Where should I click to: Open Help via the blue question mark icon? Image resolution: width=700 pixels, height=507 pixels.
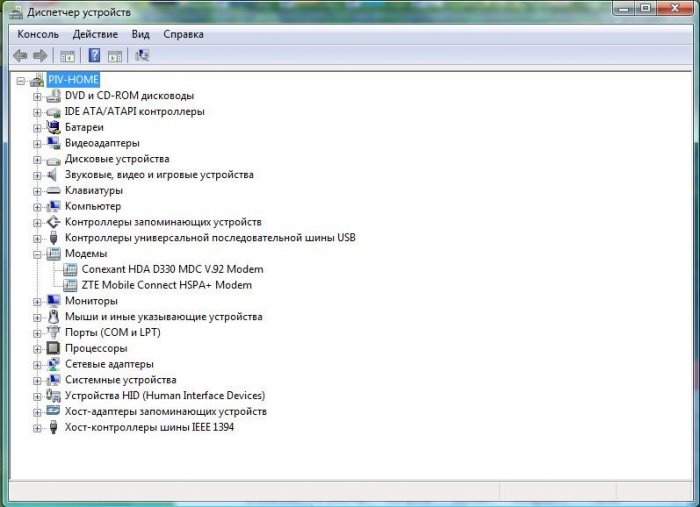tap(94, 56)
